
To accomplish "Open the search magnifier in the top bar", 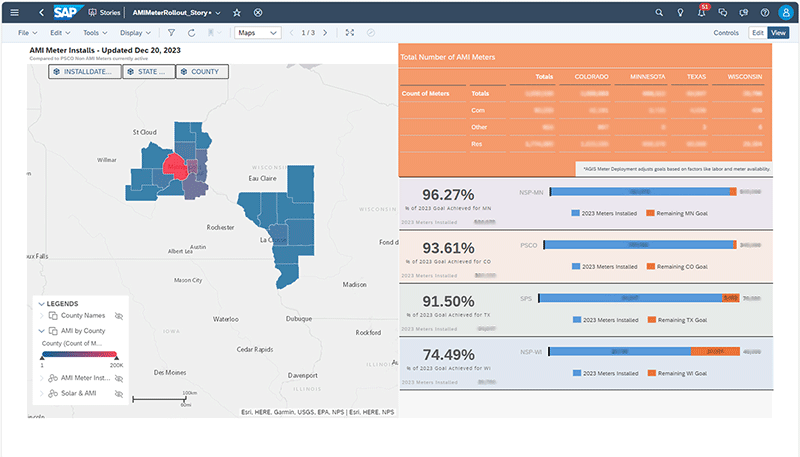I will tap(658, 12).
